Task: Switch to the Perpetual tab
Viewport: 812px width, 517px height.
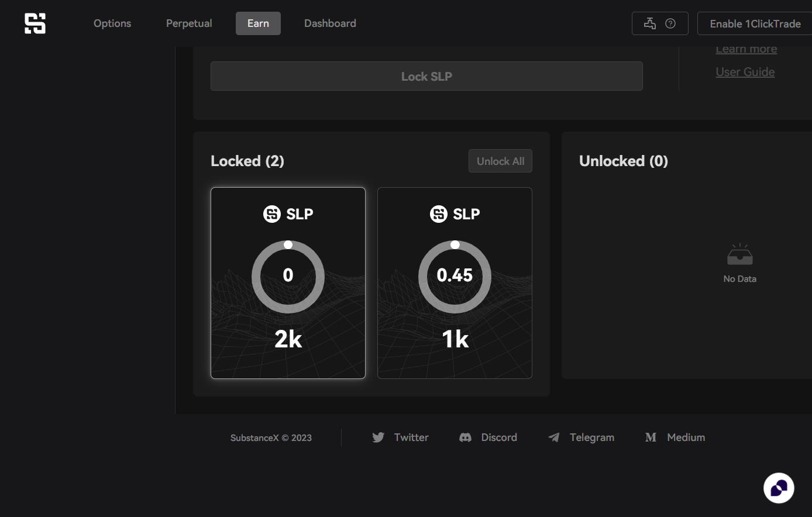Action: 189,23
